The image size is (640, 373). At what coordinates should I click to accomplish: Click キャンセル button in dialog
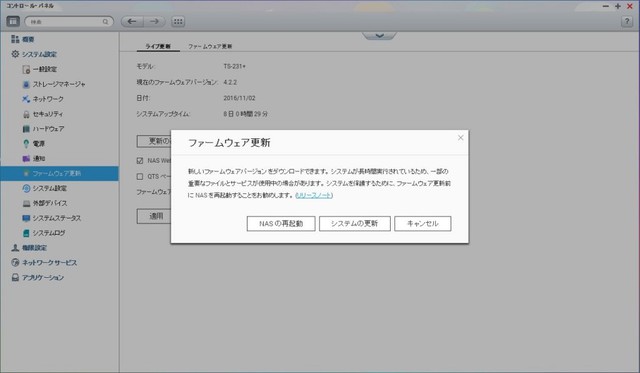tap(423, 224)
